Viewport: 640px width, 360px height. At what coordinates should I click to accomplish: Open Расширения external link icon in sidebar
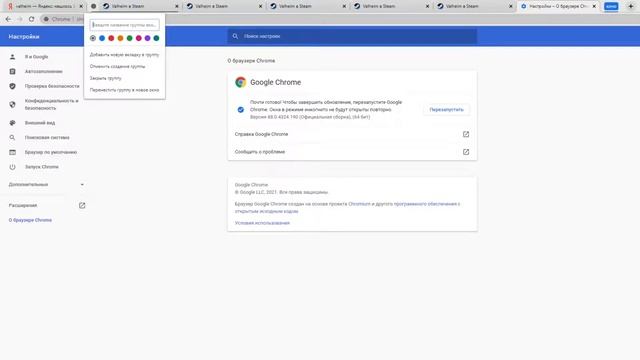pos(82,205)
